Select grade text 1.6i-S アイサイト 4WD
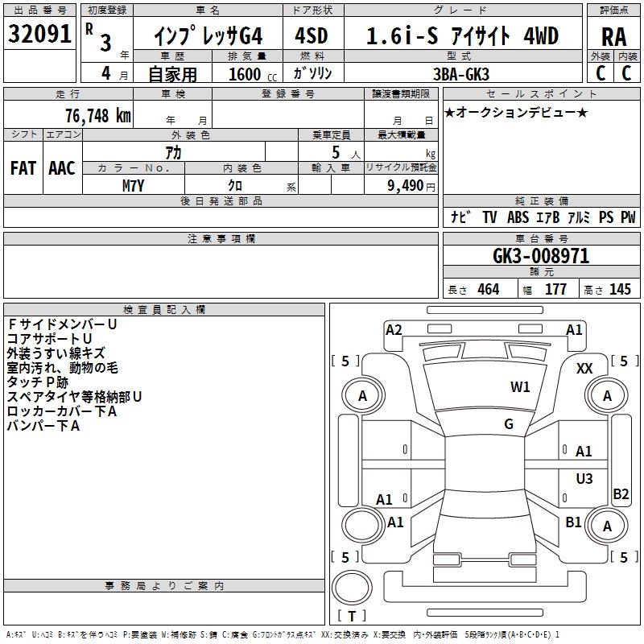The width and height of the screenshot is (644, 644). tap(462, 35)
